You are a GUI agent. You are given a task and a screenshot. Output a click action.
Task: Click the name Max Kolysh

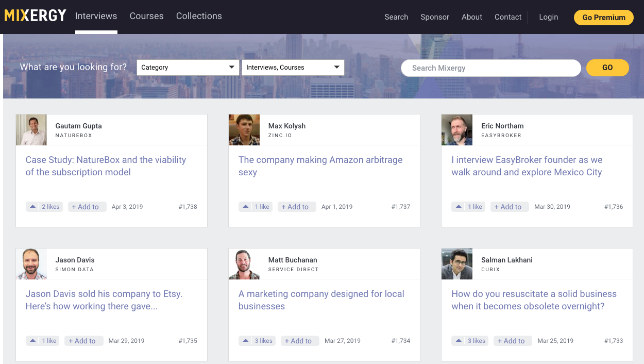(287, 126)
